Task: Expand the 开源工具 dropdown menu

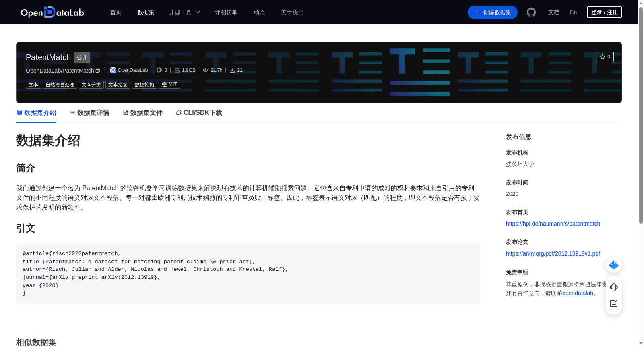Action: coord(184,12)
